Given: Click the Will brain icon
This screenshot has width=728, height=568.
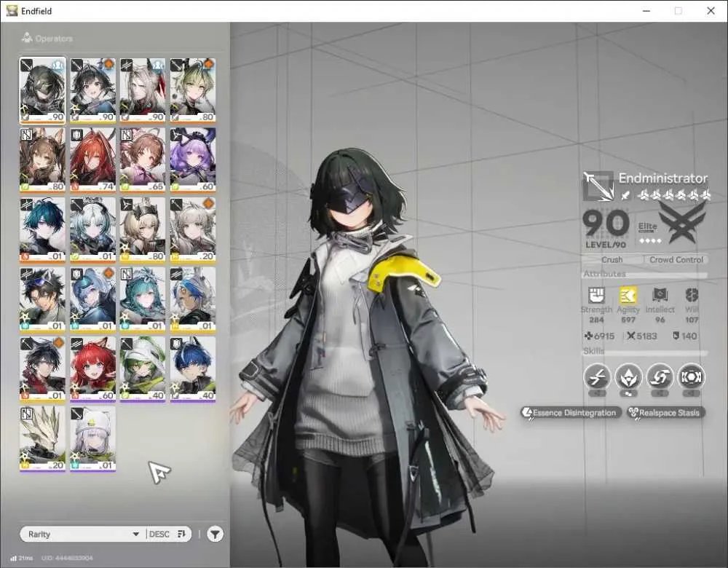Looking at the screenshot, I should 692,295.
